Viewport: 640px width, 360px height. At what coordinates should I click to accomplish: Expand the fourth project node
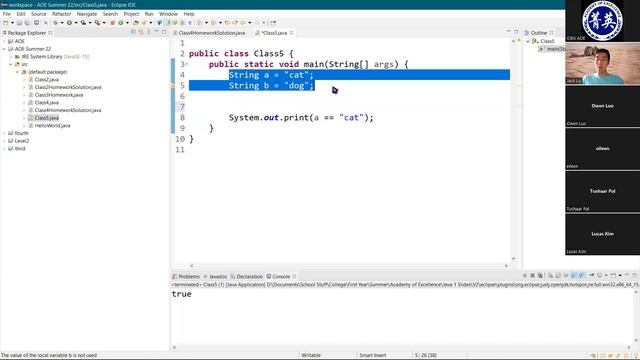coord(4,133)
